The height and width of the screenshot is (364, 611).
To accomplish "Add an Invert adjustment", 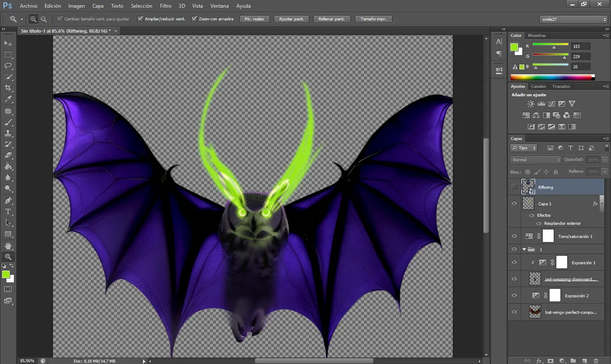I will point(531,127).
